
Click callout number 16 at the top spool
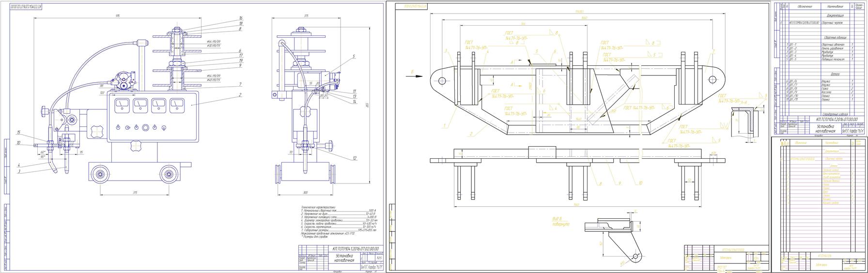[240, 18]
